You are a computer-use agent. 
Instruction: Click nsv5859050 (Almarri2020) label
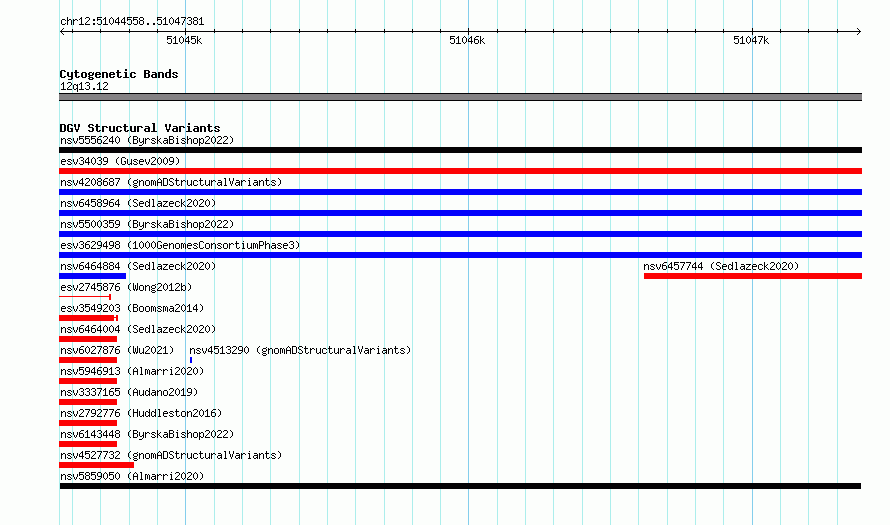132,476
